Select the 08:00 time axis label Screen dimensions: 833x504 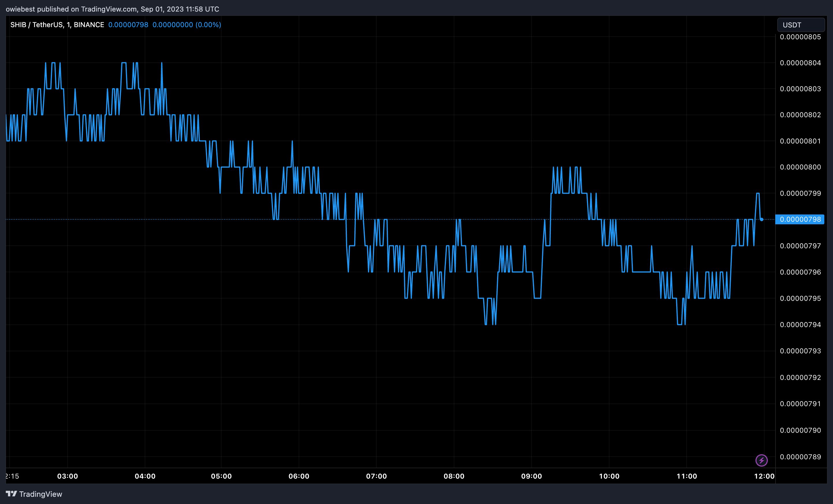coord(454,476)
